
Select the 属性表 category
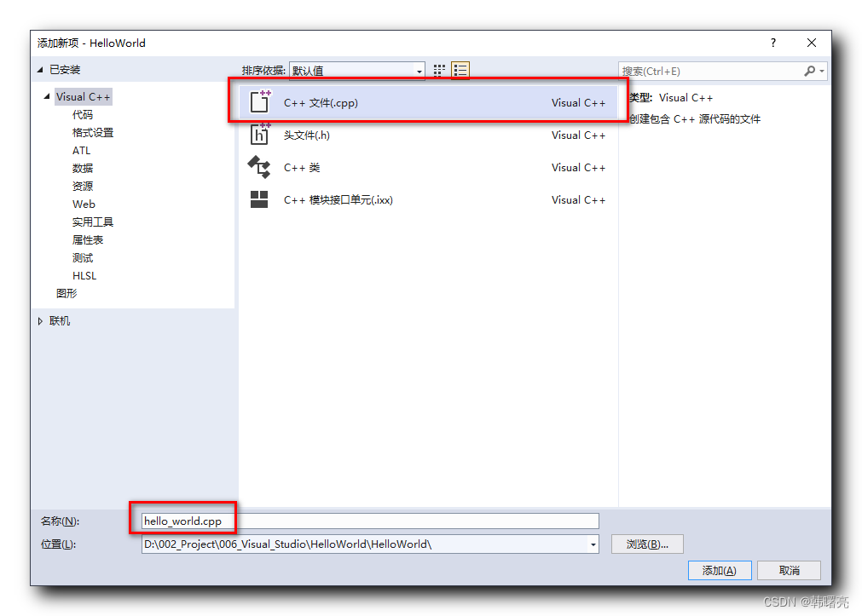pyautogui.click(x=88, y=240)
